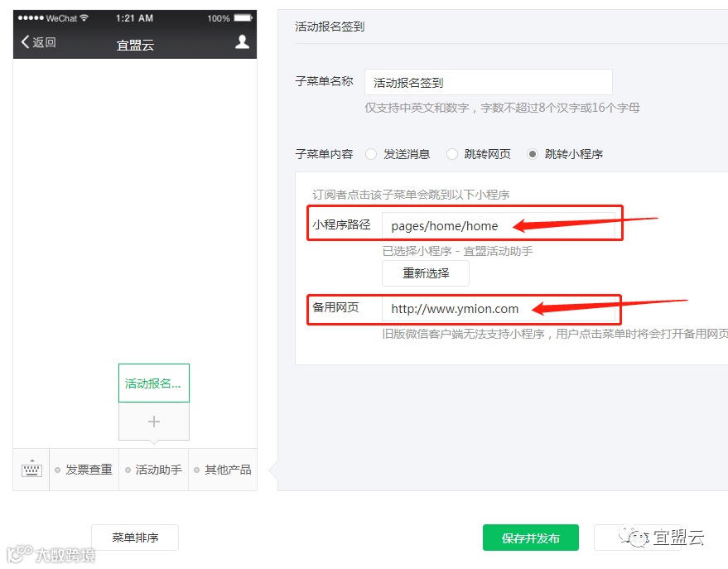
Task: Select the 发送消息 radio option
Action: pos(371,154)
